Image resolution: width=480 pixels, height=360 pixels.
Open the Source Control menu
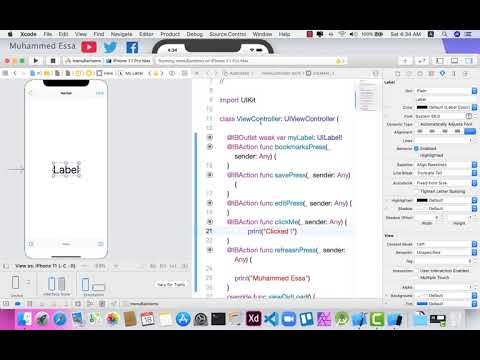(x=228, y=34)
